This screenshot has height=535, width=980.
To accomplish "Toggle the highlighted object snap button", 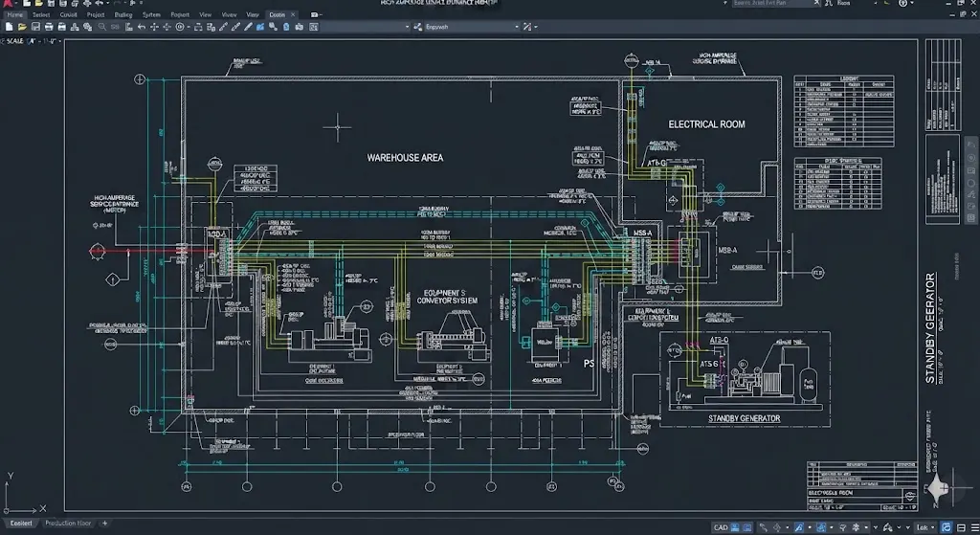I will 799,527.
